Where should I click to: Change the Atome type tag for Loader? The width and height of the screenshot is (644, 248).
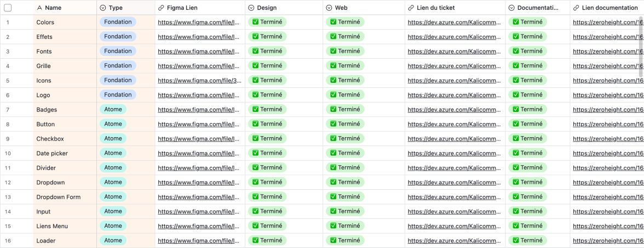(113, 240)
